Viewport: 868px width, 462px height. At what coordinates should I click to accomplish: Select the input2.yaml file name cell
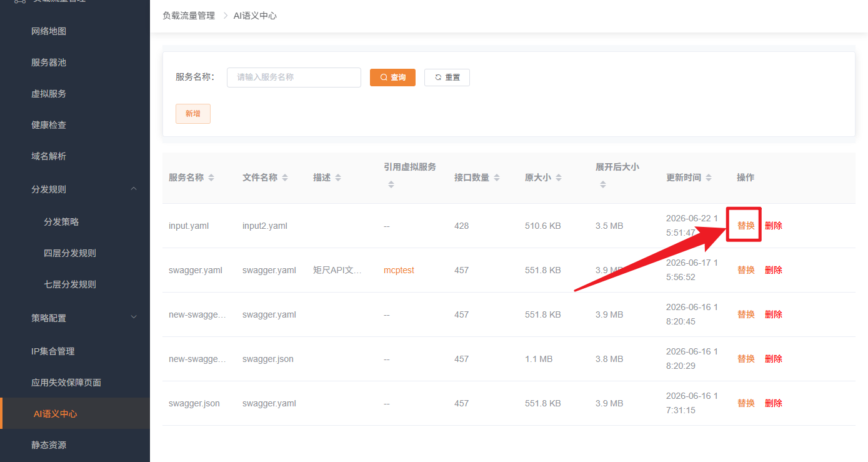pyautogui.click(x=265, y=226)
